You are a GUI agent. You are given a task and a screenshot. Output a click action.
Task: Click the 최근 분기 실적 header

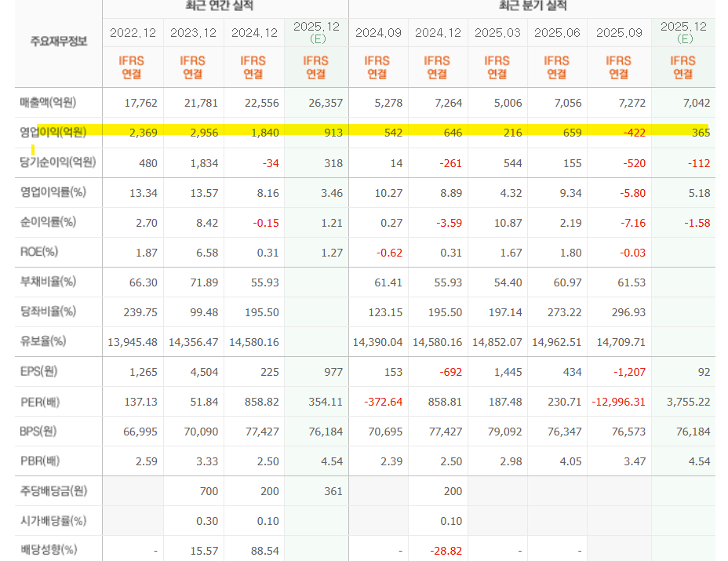click(532, 6)
